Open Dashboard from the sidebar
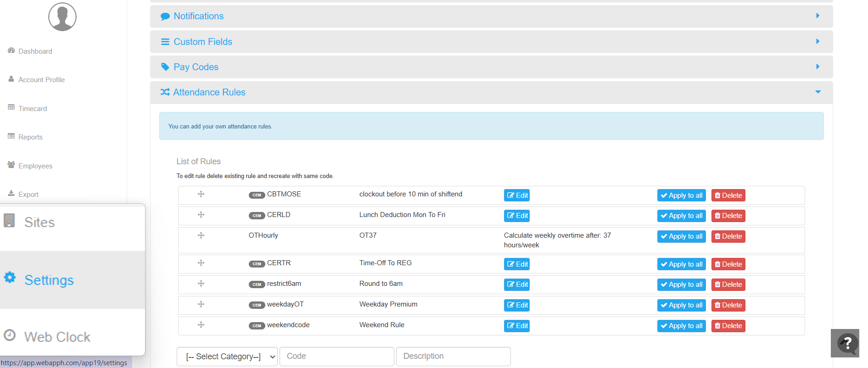Image resolution: width=868 pixels, height=368 pixels. tap(35, 51)
